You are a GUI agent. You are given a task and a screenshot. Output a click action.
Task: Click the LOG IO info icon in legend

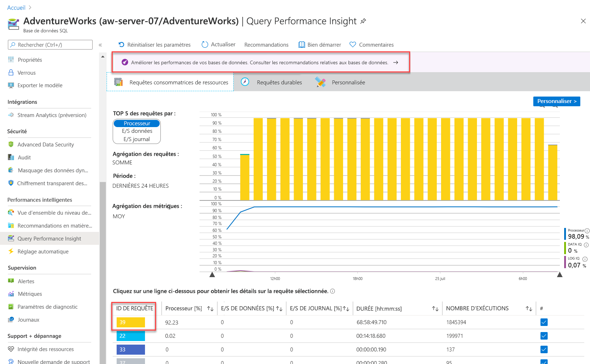[x=585, y=259]
